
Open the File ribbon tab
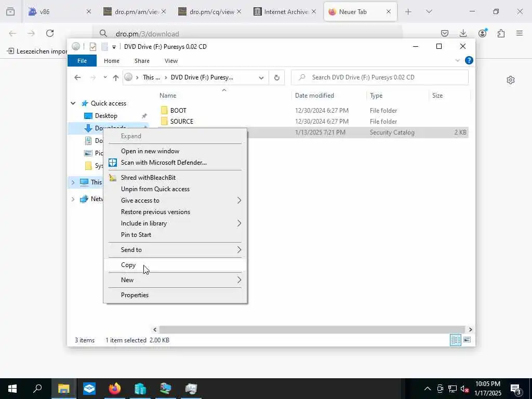82,61
